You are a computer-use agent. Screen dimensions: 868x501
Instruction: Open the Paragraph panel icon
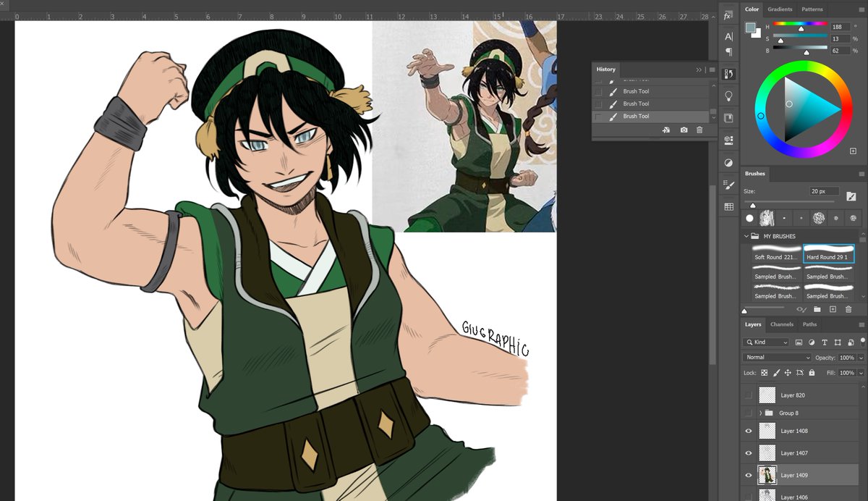click(x=728, y=52)
